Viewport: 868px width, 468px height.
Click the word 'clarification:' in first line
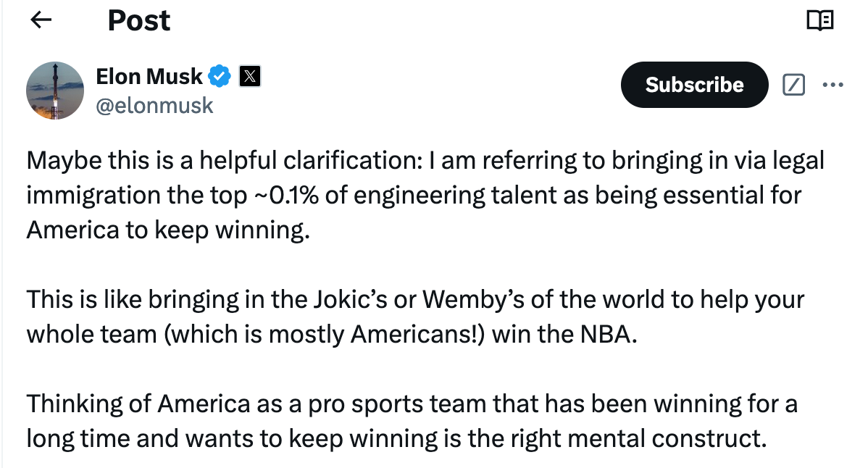click(353, 160)
